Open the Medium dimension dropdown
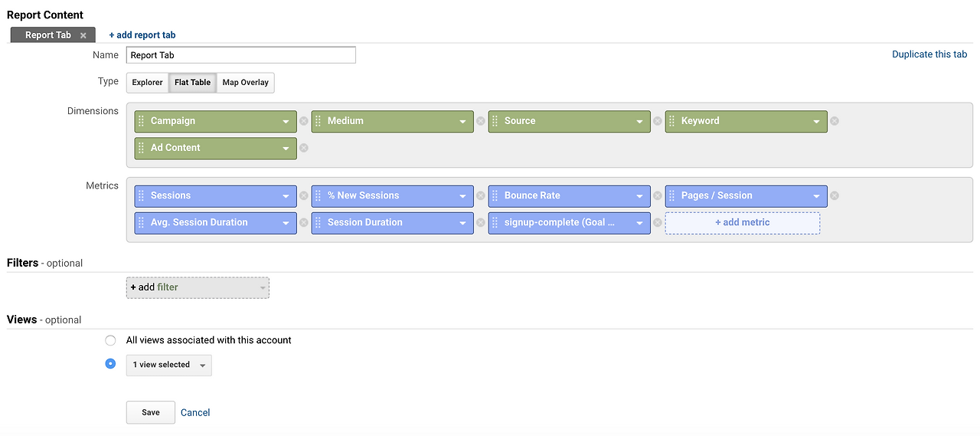Screen dimensions: 980x436 (x=462, y=122)
